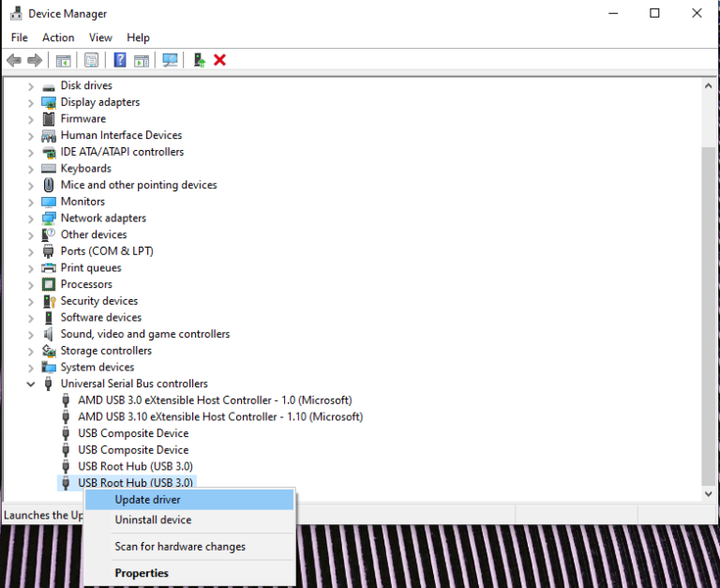
Task: Expand the Processors category
Action: click(31, 284)
